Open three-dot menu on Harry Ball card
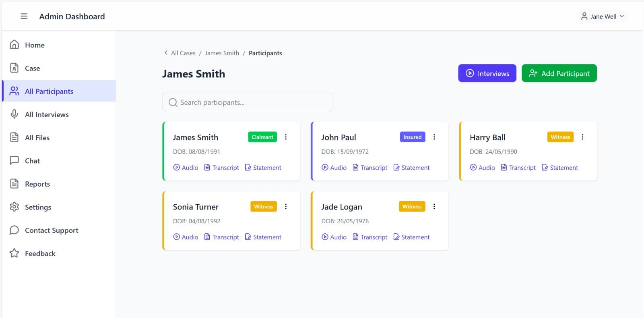Screen dimensions: 644x318 coord(582,137)
